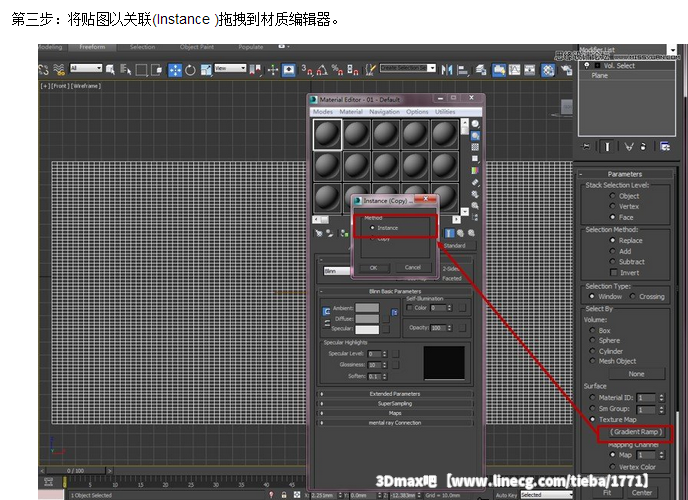
Task: Click the Align tool icon
Action: [462, 70]
